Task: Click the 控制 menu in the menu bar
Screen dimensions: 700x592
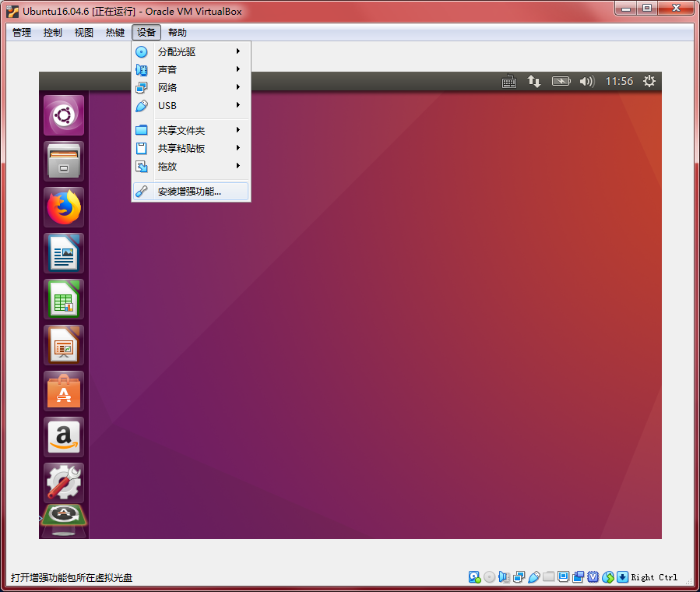Action: (x=53, y=33)
